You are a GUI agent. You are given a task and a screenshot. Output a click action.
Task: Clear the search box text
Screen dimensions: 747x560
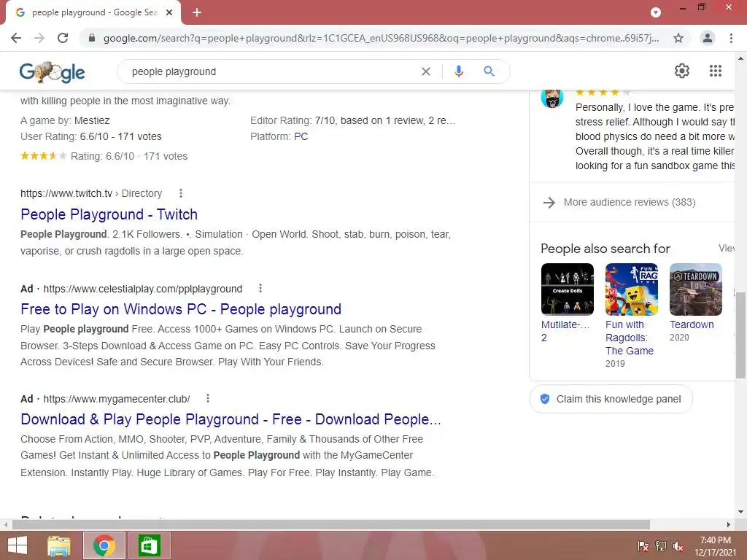pos(426,71)
